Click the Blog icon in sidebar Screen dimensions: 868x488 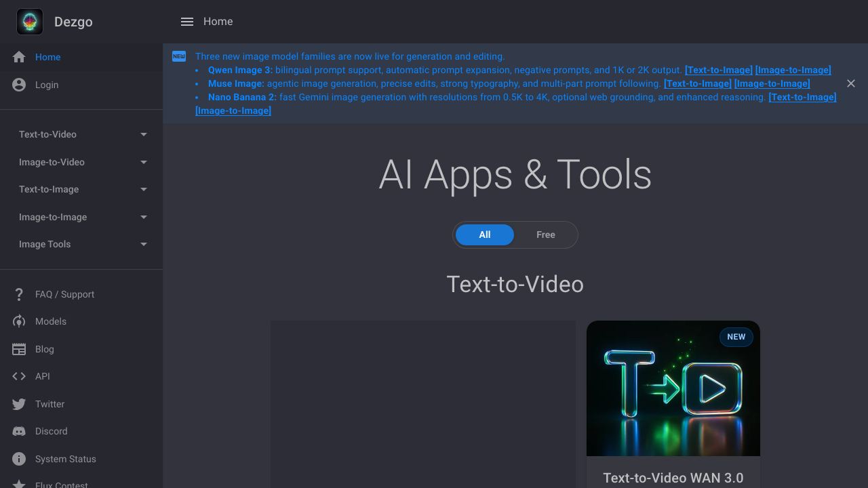(19, 349)
